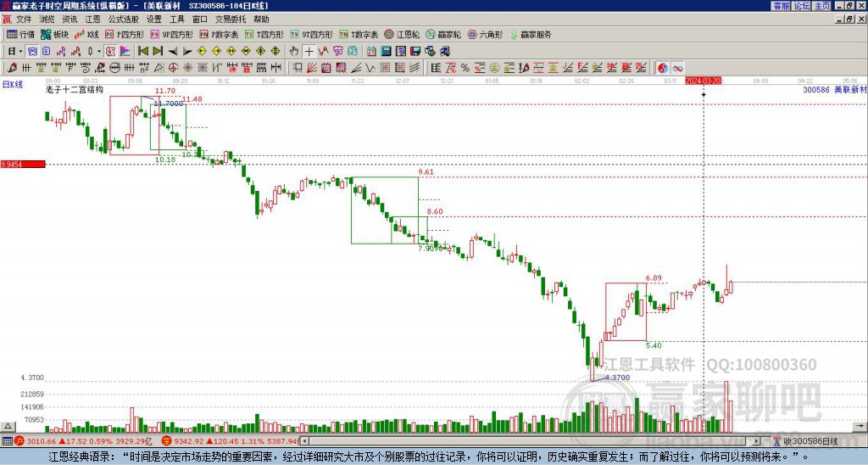This screenshot has width=868, height=465.
Task: Click the red 9.9454 price label
Action: 23,164
